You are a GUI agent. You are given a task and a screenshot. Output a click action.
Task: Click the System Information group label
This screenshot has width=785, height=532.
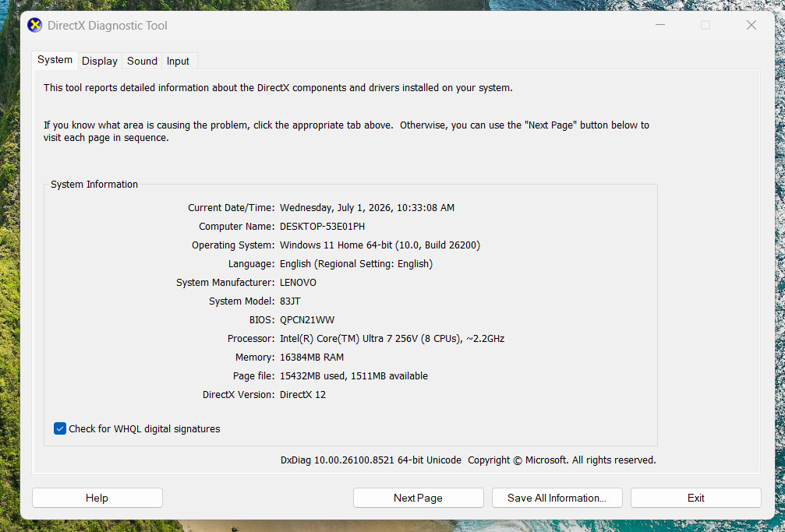[94, 184]
